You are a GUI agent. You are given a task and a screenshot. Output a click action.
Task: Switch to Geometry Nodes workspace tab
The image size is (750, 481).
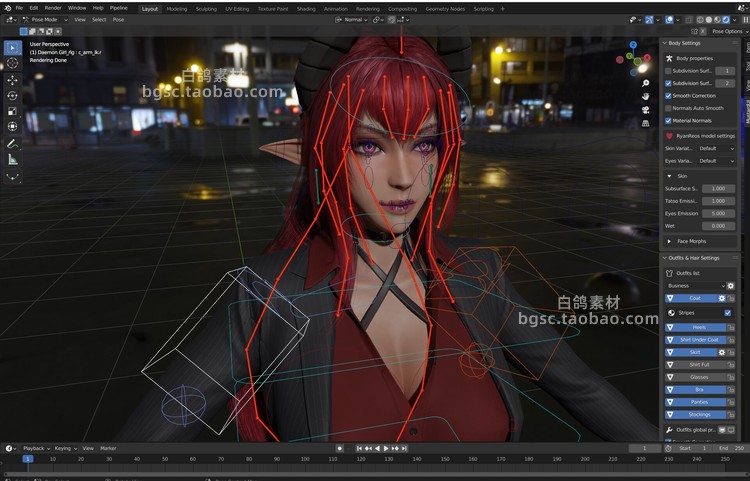(x=445, y=9)
